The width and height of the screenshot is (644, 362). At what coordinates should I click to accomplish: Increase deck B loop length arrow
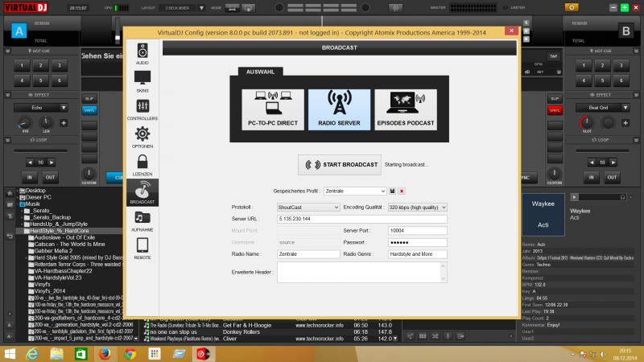[613, 162]
